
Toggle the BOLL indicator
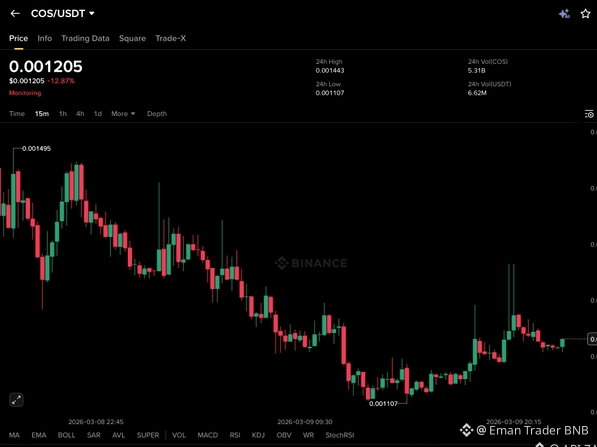click(66, 435)
